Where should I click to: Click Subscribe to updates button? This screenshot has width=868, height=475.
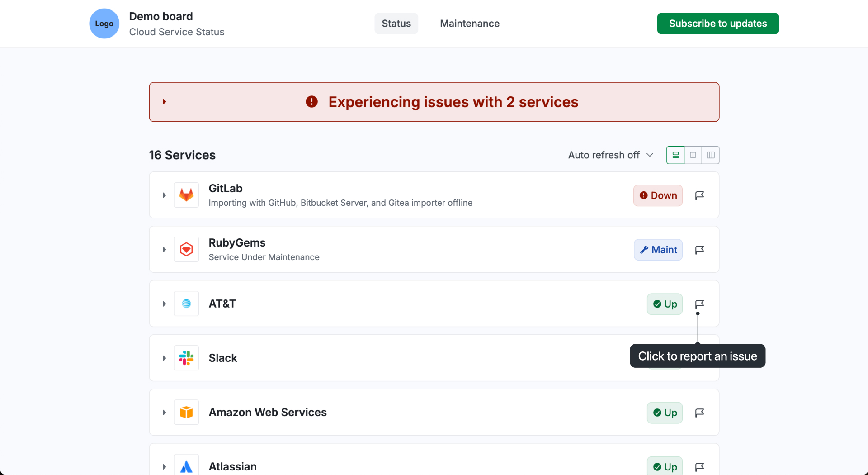pos(718,24)
